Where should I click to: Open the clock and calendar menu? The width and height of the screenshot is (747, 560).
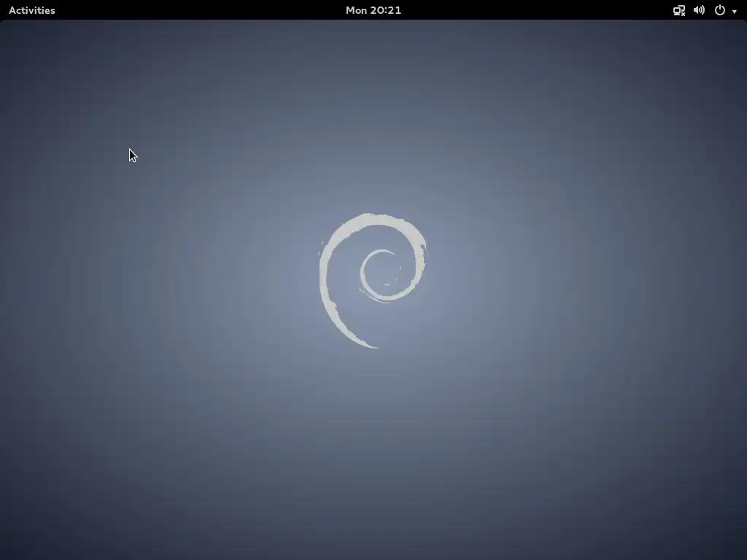click(373, 10)
